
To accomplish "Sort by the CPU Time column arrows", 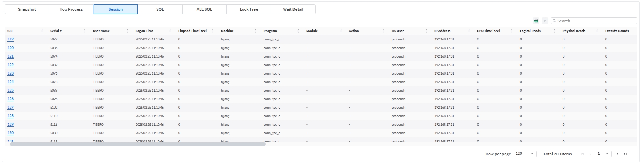I will (x=512, y=31).
